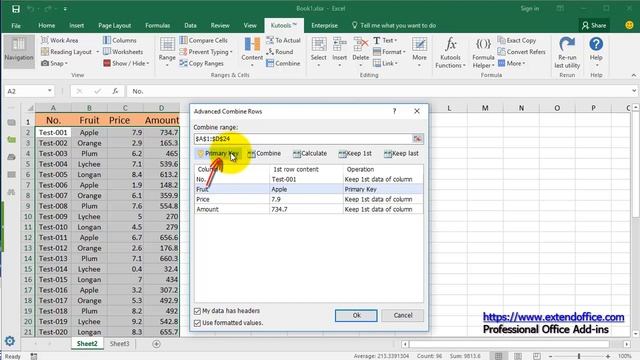Click ribbon Combine tool
Image resolution: width=640 pixels, height=360 pixels.
[283, 63]
